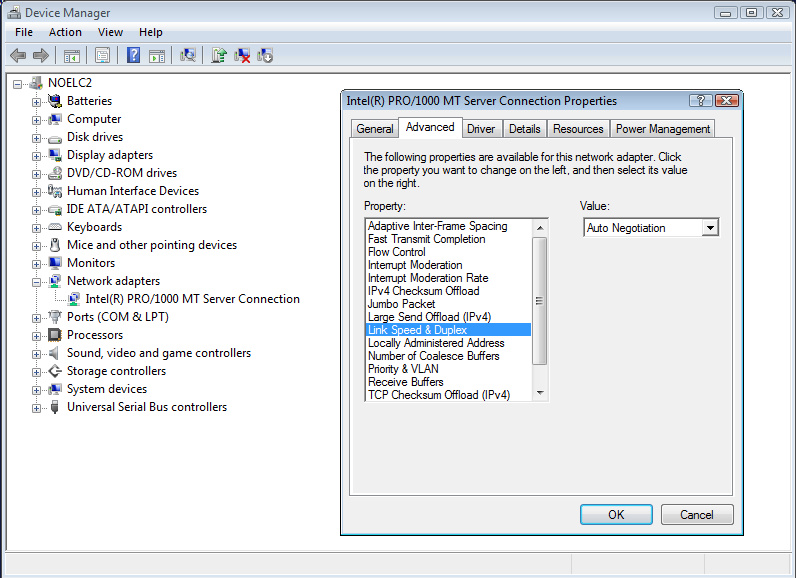Switch to the Power Management tab
Viewport: 796px width, 578px height.
click(662, 129)
